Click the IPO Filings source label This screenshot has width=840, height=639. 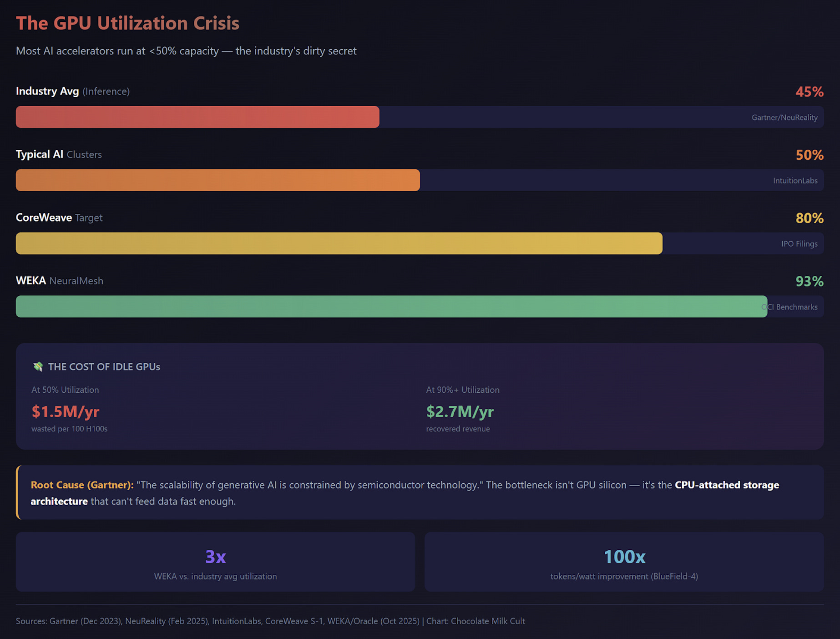click(x=799, y=244)
